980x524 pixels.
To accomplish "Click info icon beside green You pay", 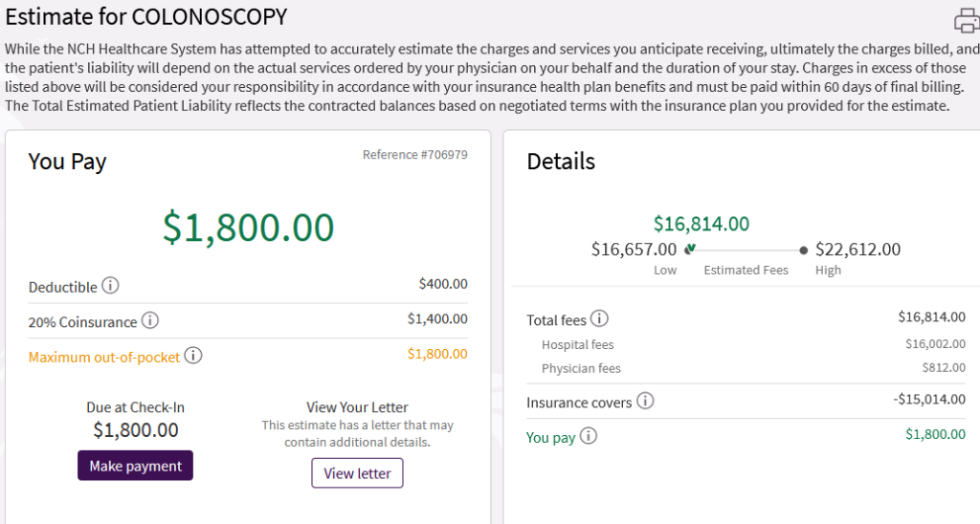I will tap(589, 436).
